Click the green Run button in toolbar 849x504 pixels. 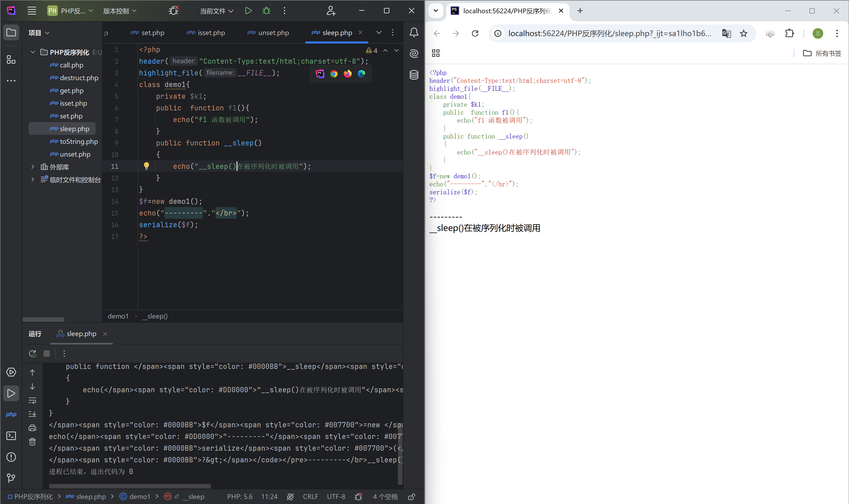[x=248, y=11]
